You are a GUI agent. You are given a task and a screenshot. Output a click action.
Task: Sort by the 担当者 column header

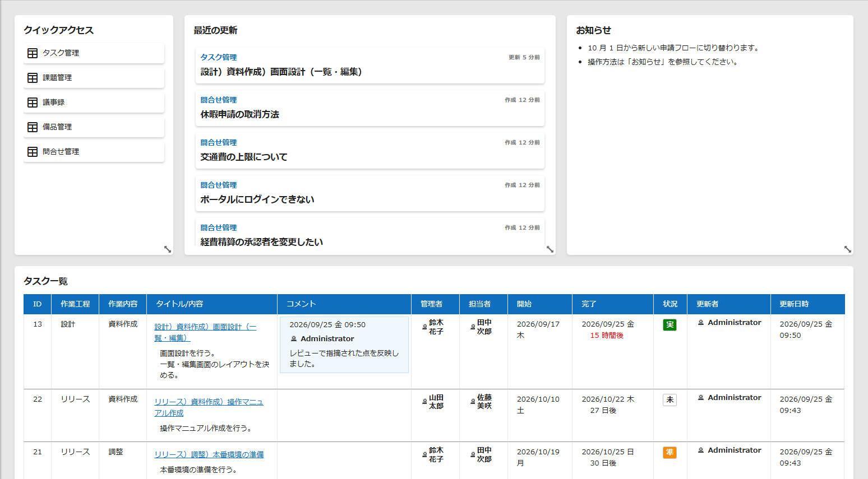pyautogui.click(x=483, y=304)
